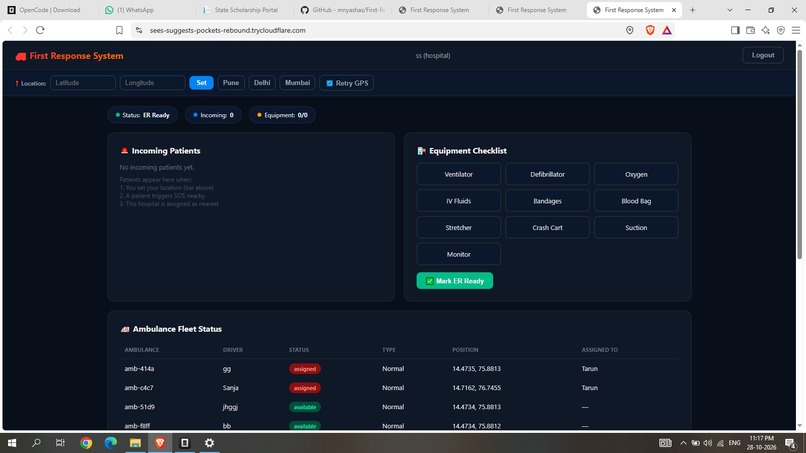Click the amb-414a ambulance row
Screen dimensions: 806x453
click(x=399, y=369)
